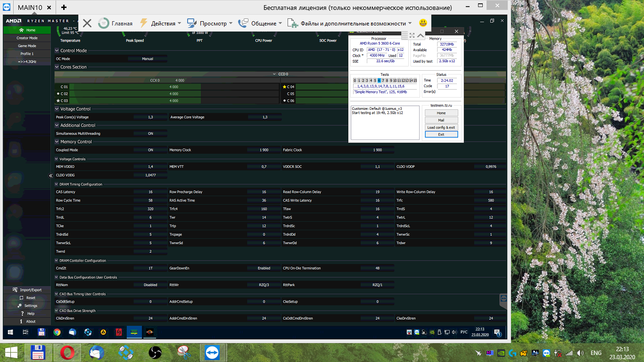Click the star icon beside core C 04

pos(284,87)
